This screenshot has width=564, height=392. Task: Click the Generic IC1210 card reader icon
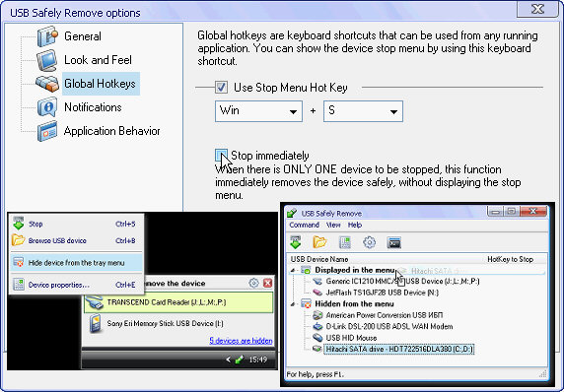pos(317,281)
